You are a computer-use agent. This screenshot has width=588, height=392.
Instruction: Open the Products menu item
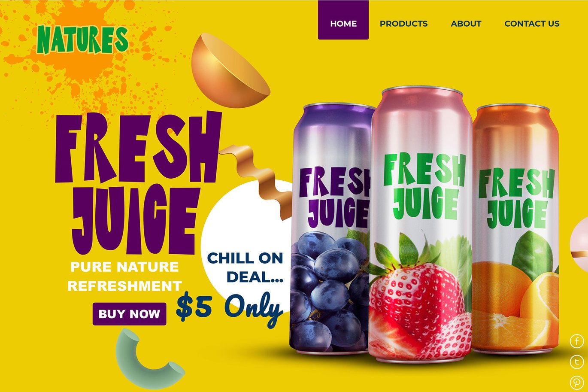pos(403,24)
